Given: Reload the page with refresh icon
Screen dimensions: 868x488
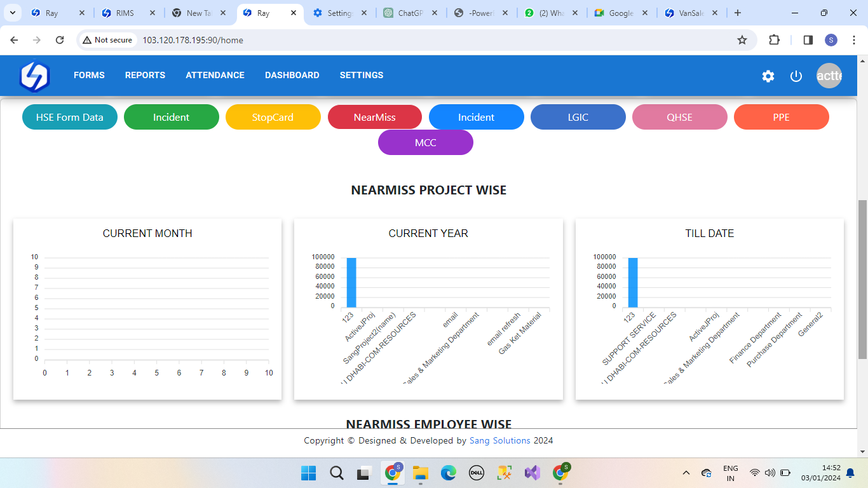Looking at the screenshot, I should coord(60,40).
